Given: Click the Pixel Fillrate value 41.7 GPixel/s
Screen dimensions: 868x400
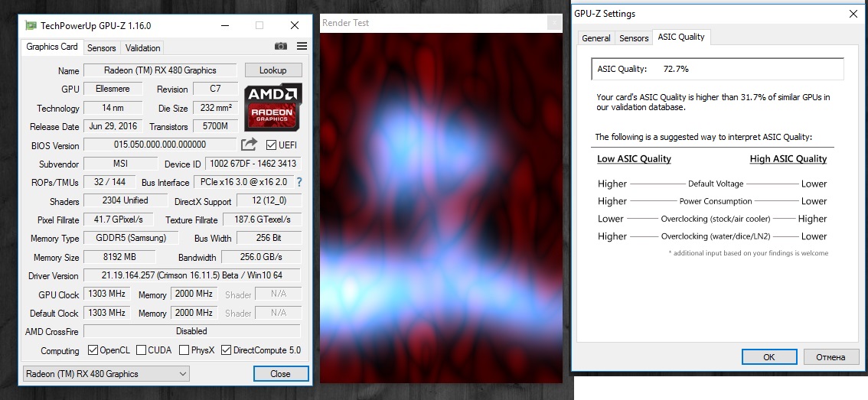Looking at the screenshot, I should coord(119,219).
